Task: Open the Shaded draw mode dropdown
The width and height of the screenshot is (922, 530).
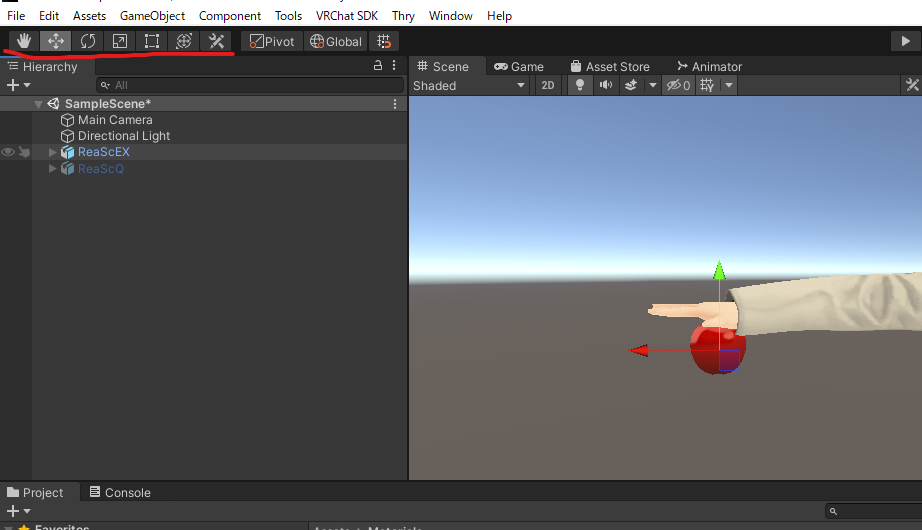Action: 469,86
